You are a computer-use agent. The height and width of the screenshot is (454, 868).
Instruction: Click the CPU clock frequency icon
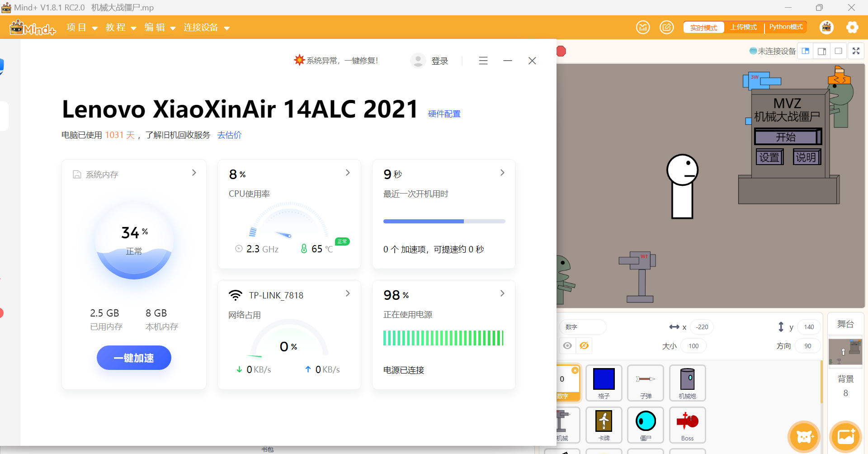pos(239,249)
